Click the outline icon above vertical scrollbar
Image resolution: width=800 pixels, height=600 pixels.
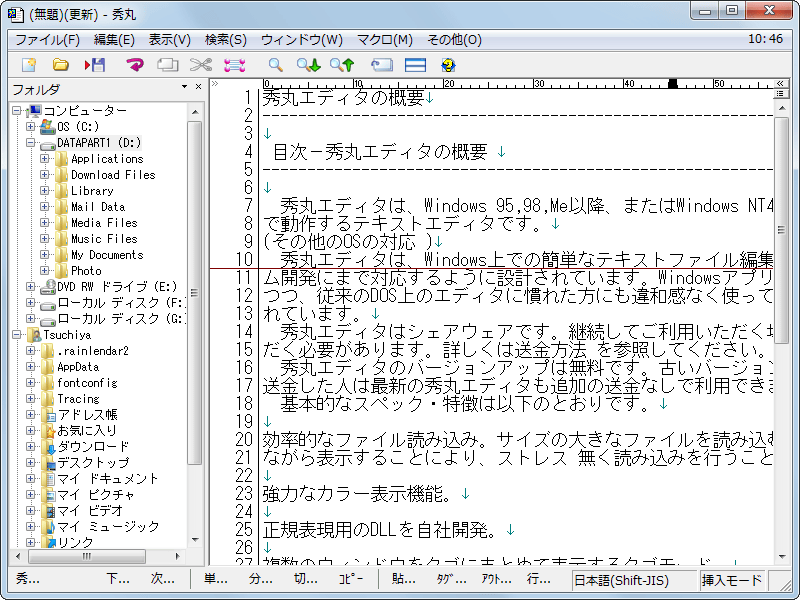780,93
